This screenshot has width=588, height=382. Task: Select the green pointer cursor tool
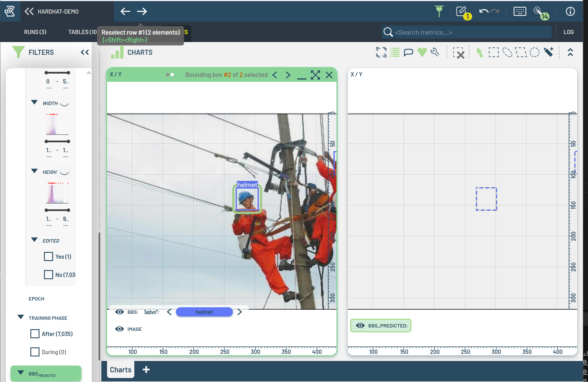(x=480, y=53)
